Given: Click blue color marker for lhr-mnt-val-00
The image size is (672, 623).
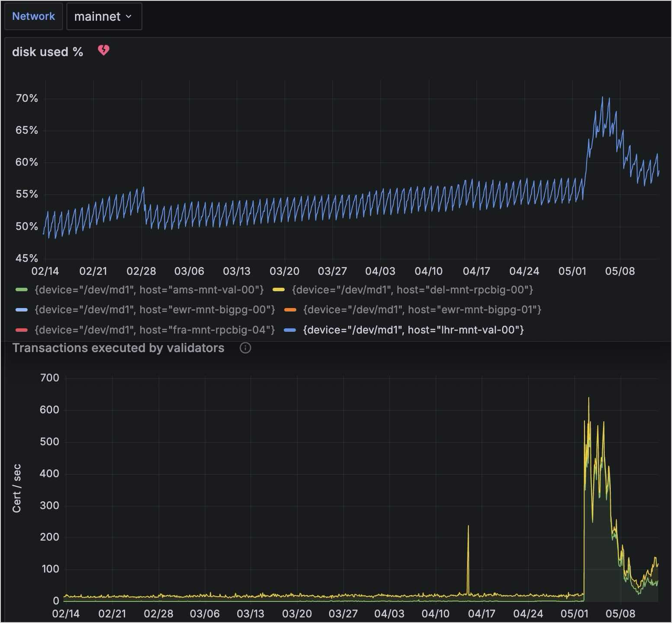Looking at the screenshot, I should point(290,330).
